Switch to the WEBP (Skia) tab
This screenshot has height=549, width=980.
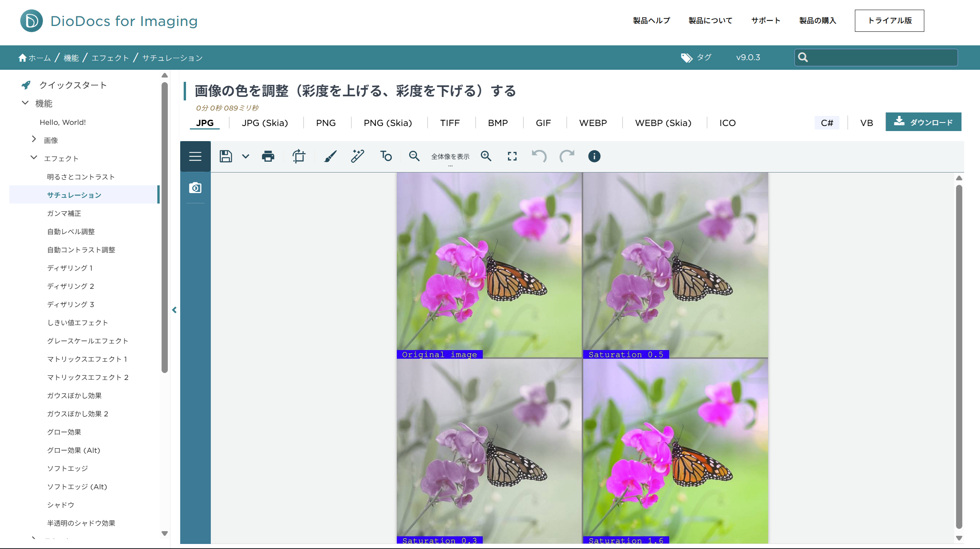click(x=663, y=123)
